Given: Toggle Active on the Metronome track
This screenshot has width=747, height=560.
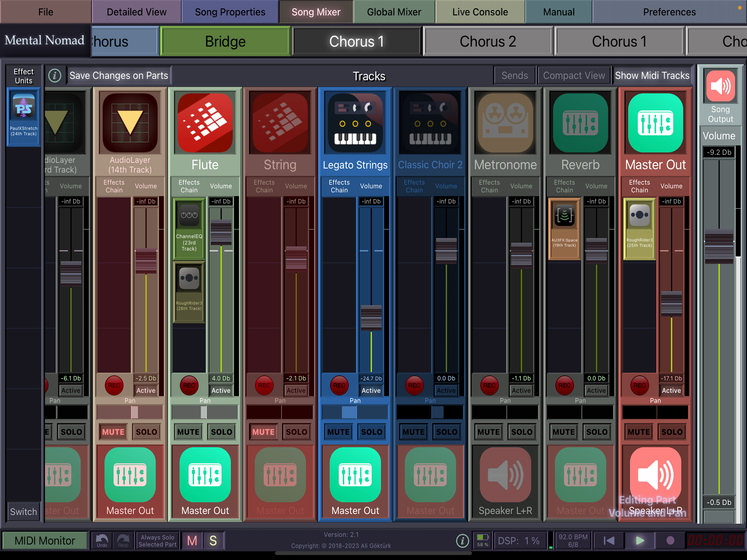Looking at the screenshot, I should click(521, 390).
